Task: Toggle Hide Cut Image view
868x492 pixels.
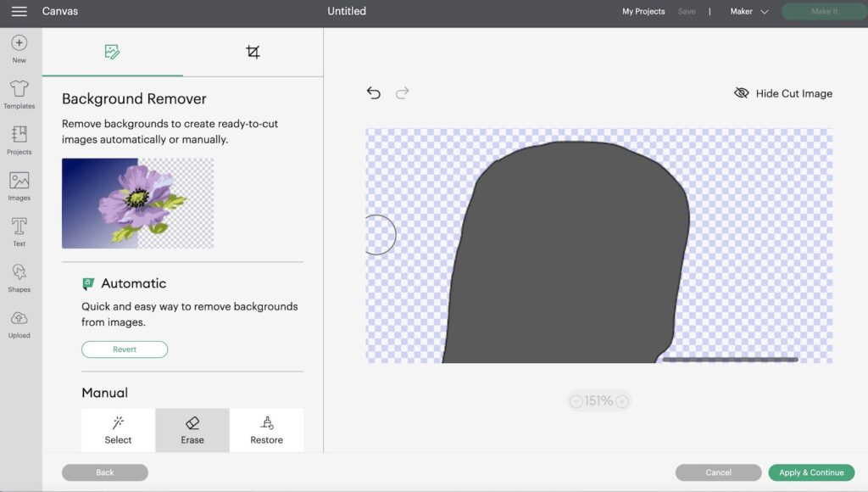Action: 782,93
